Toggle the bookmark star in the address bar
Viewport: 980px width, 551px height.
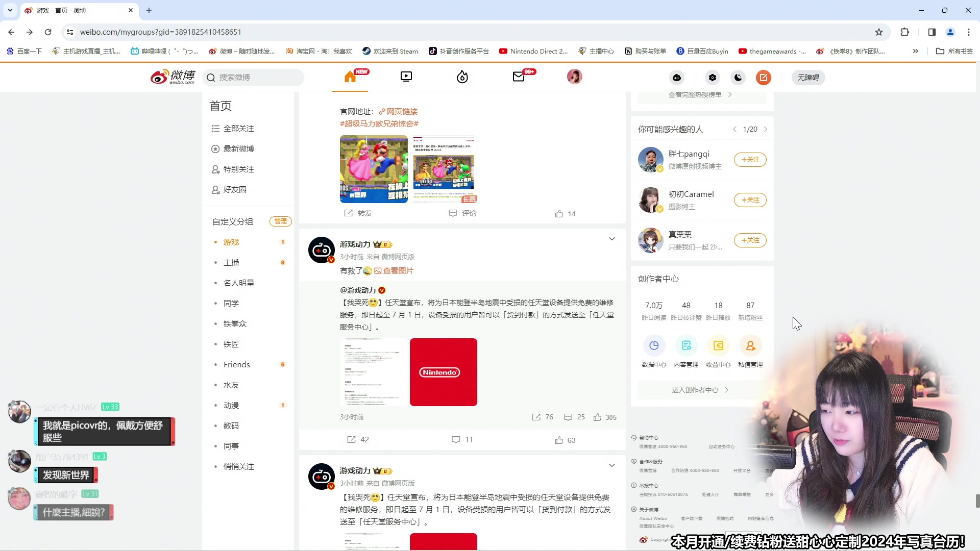[x=879, y=32]
